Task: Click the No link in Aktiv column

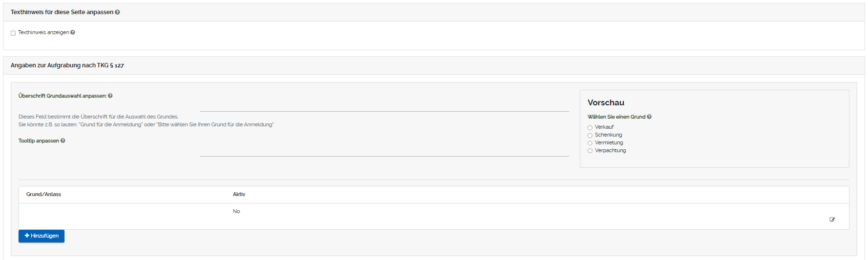Action: coord(236,211)
